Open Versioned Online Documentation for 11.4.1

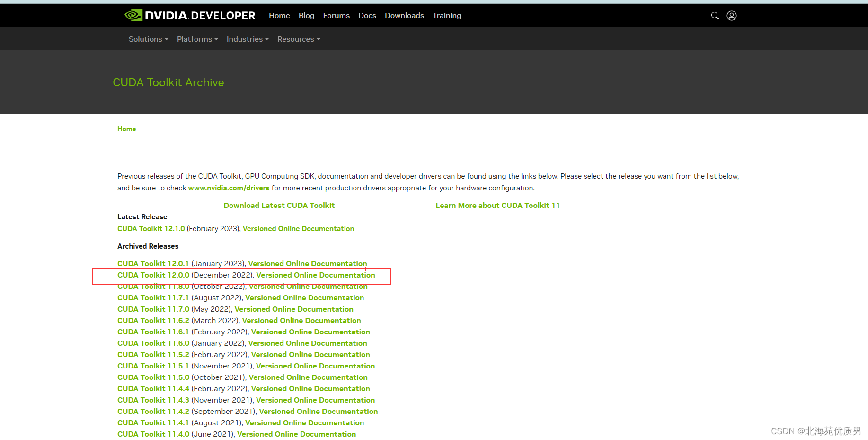click(x=304, y=423)
